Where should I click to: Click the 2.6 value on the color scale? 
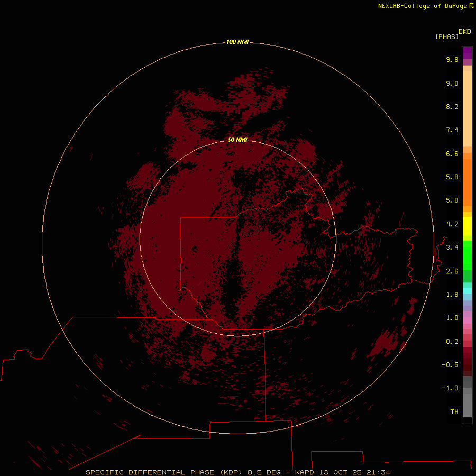point(452,271)
